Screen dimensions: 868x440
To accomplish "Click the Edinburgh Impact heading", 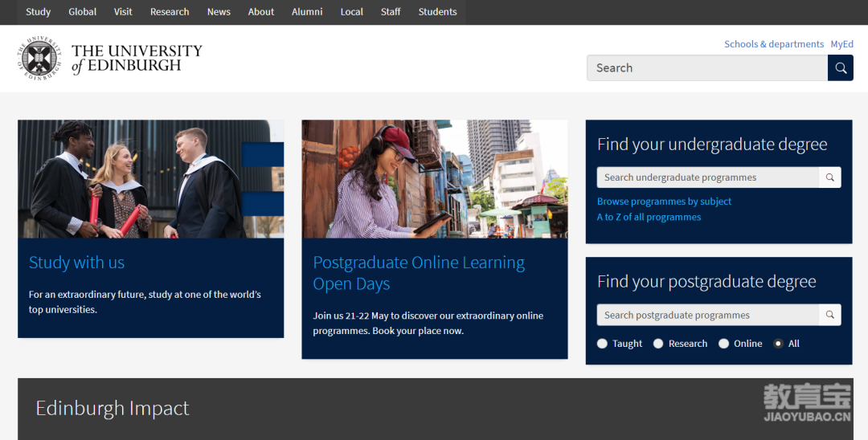I will (x=113, y=409).
